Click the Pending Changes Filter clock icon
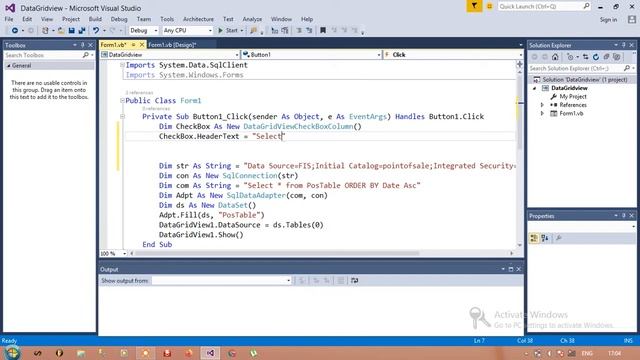640x360 pixels. click(x=571, y=57)
